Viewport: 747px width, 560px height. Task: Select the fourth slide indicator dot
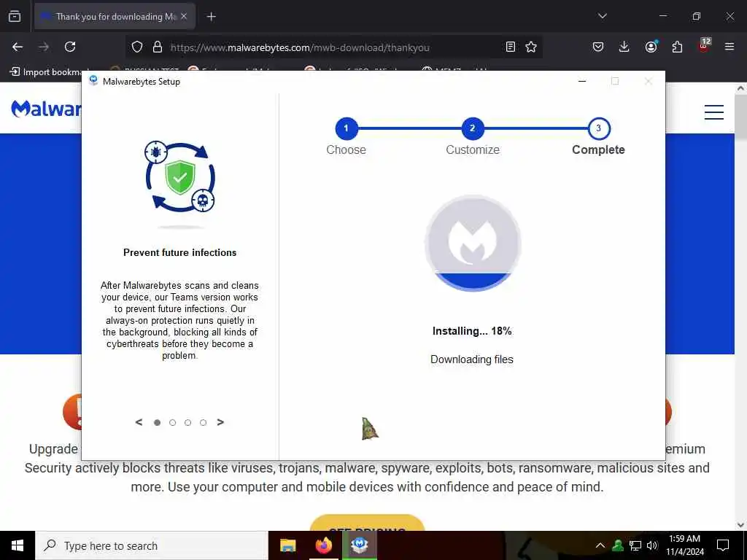[203, 422]
